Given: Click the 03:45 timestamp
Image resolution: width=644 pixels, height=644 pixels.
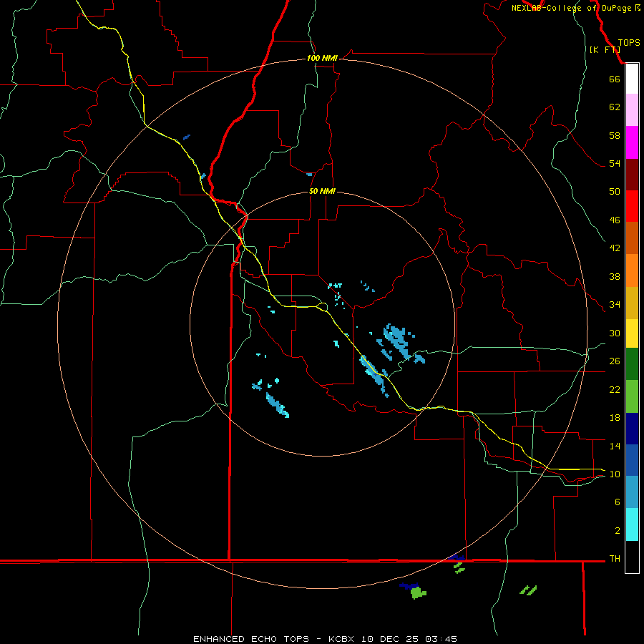Looking at the screenshot, I should click(x=441, y=639).
